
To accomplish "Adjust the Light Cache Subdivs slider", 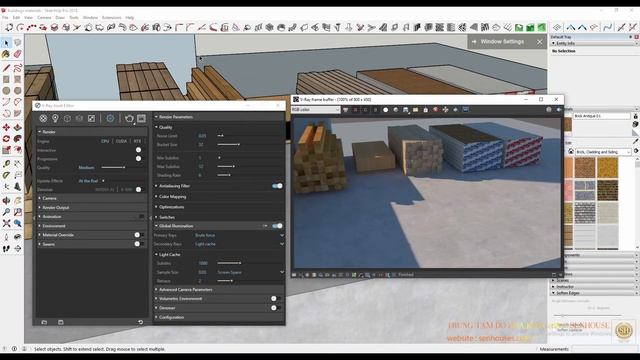I will (229, 263).
